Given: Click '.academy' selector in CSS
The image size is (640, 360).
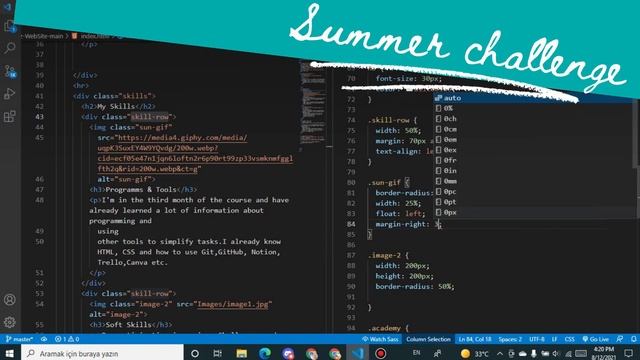Looking at the screenshot, I should pos(384,328).
